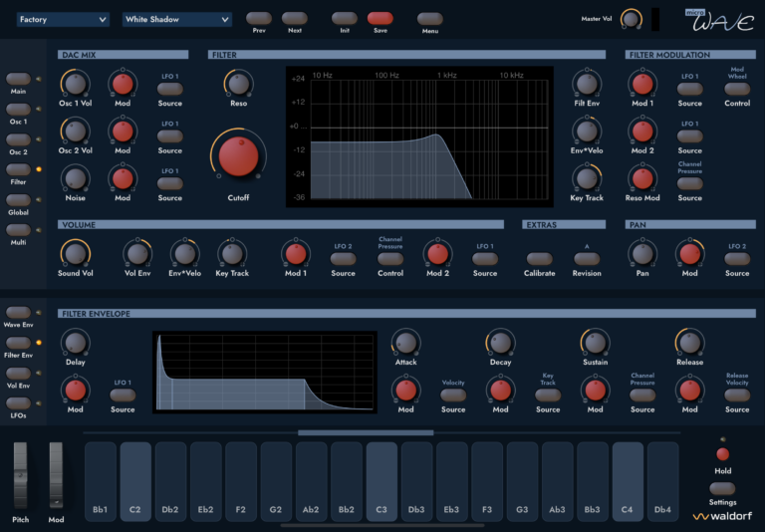Open the LFOs panel tab
Viewport: 765px width, 532px height.
[x=18, y=402]
